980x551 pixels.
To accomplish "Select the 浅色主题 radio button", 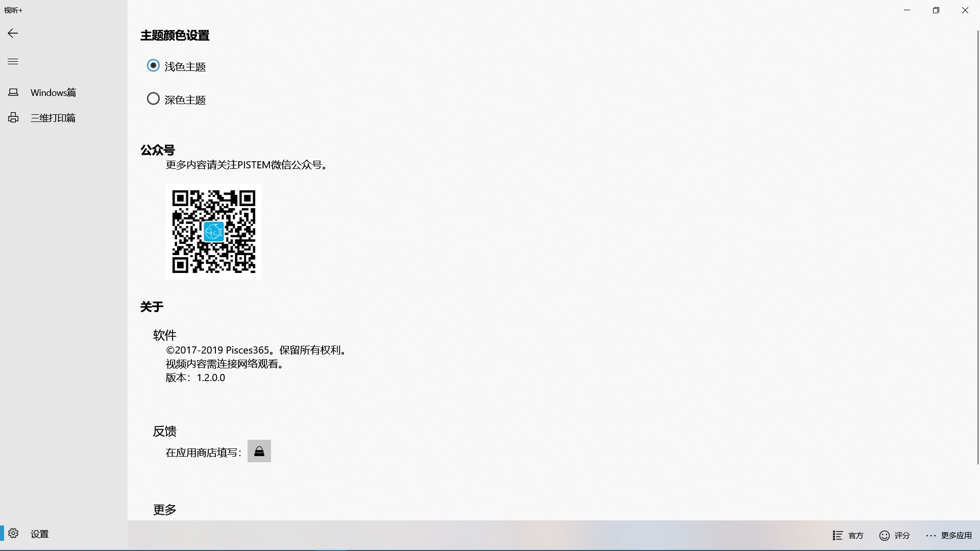I will (x=153, y=66).
